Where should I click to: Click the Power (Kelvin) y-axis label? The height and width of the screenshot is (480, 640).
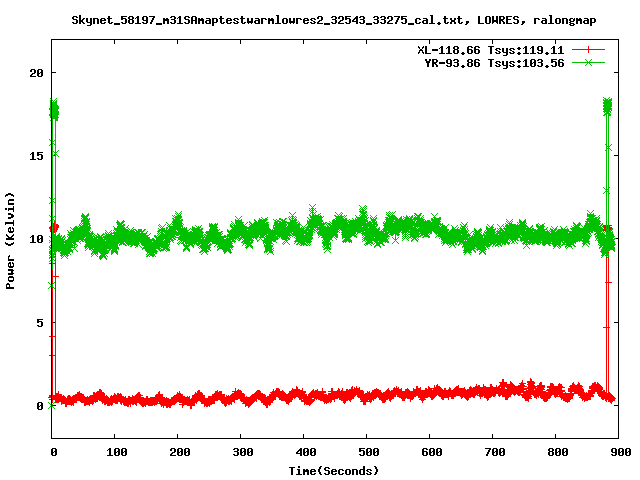pyautogui.click(x=10, y=241)
